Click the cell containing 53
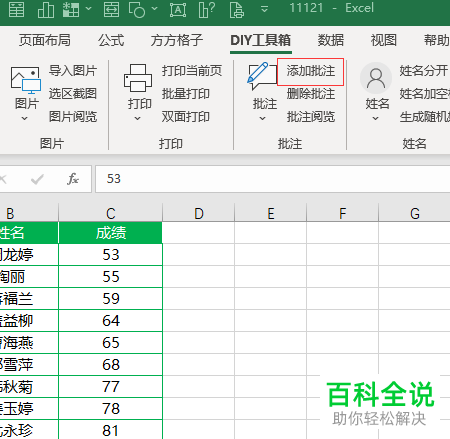 [x=110, y=255]
